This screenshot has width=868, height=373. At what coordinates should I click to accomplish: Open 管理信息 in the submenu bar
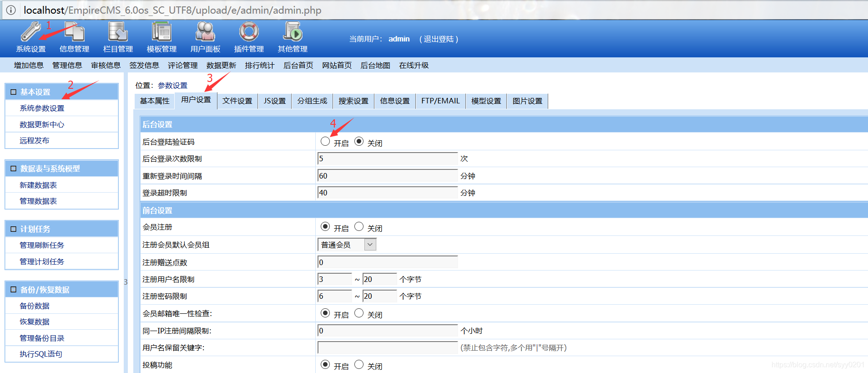pos(67,66)
